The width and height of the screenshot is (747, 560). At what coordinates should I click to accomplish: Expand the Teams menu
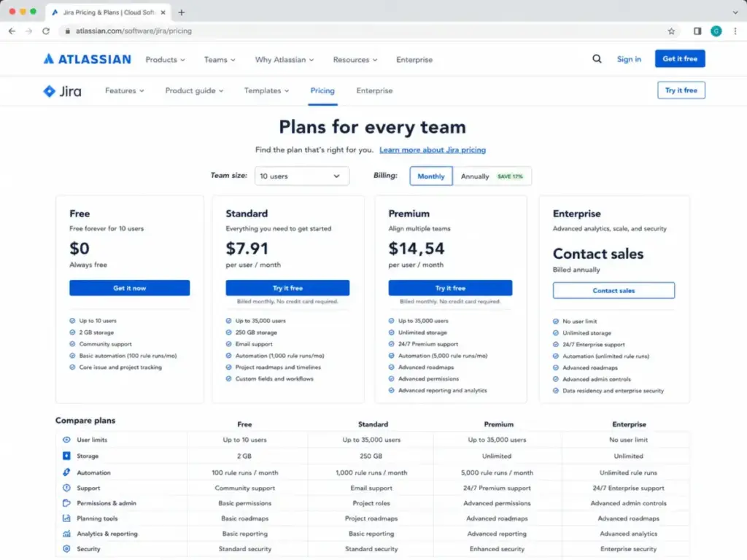220,60
